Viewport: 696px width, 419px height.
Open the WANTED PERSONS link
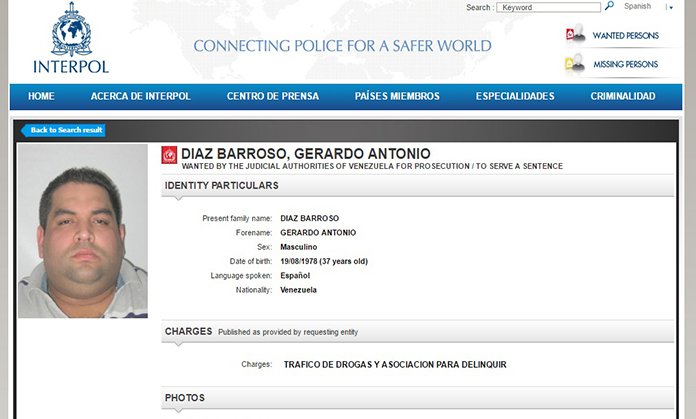coord(625,36)
